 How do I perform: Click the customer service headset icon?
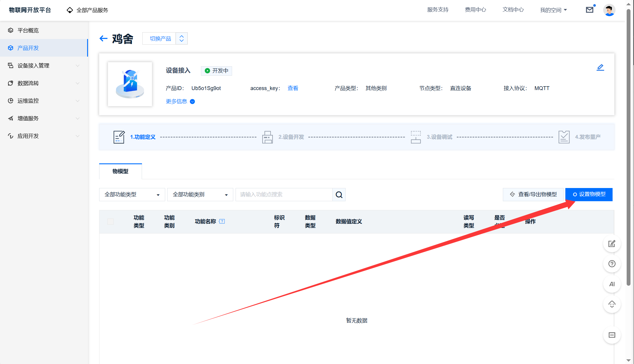click(612, 304)
